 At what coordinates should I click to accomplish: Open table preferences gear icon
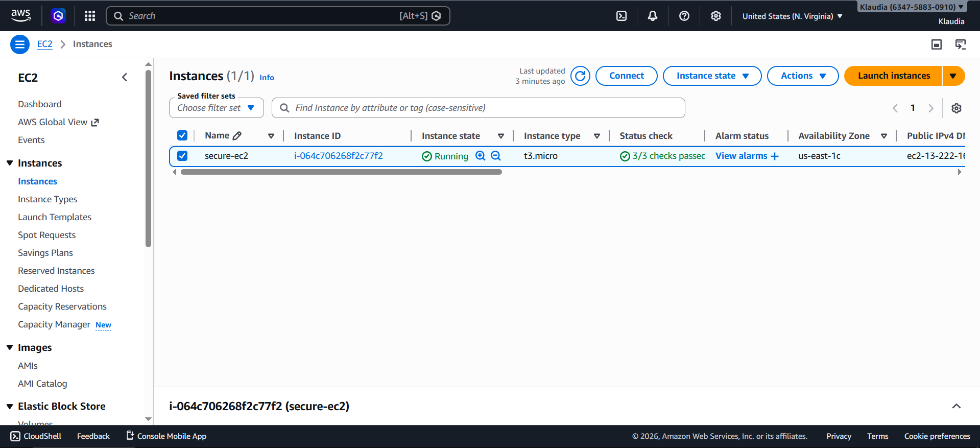tap(957, 108)
